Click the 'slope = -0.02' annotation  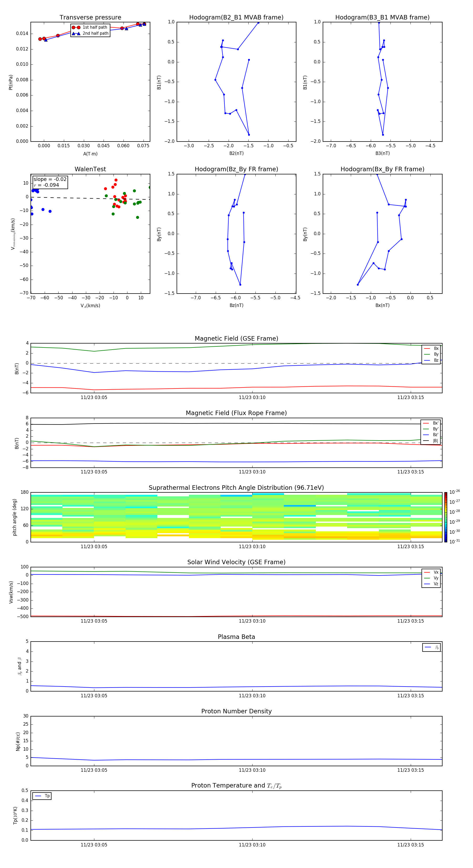point(50,179)
